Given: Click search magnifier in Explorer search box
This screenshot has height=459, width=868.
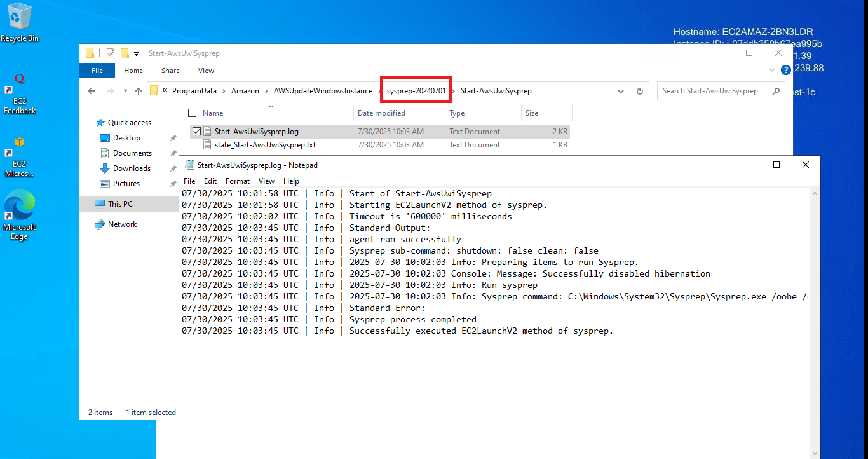Looking at the screenshot, I should tap(776, 91).
